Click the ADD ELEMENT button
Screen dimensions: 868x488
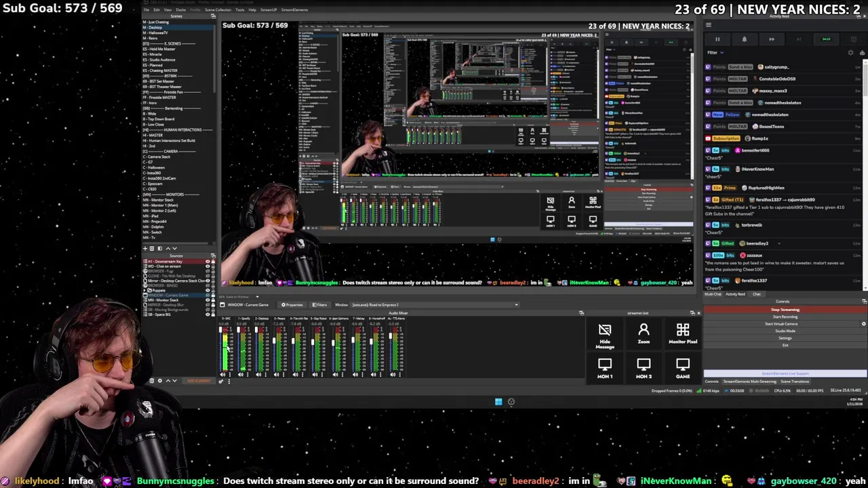click(199, 381)
